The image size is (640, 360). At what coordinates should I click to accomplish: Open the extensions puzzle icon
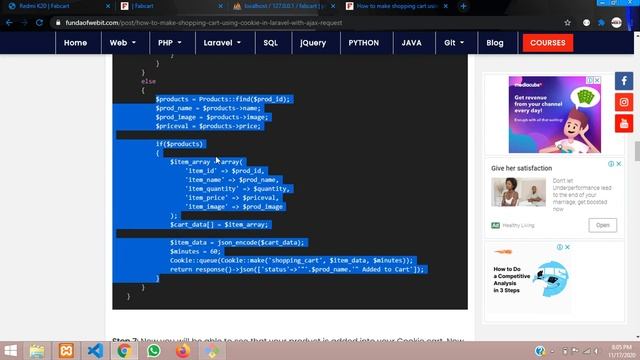(x=601, y=23)
